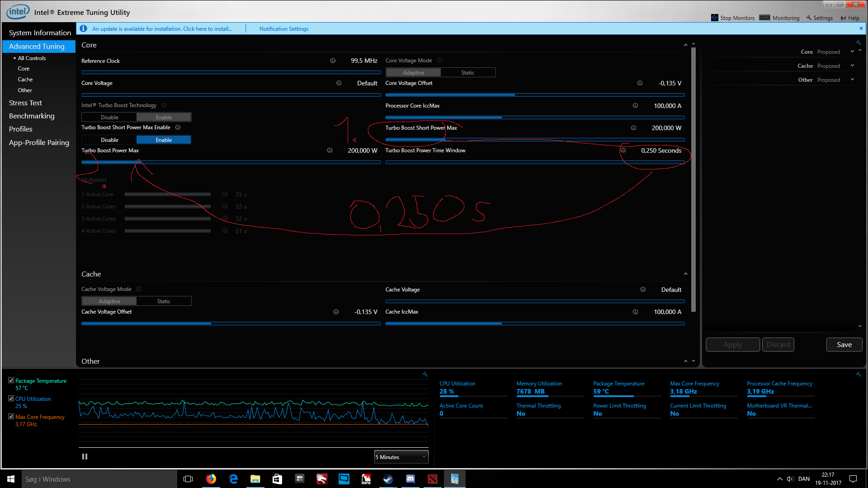Open the 5 Minutes time range dropdown
This screenshot has width=868, height=488.
[x=401, y=457]
